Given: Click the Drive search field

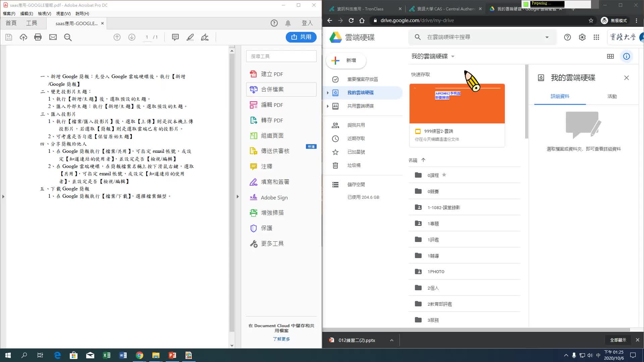Looking at the screenshot, I should coord(482,37).
